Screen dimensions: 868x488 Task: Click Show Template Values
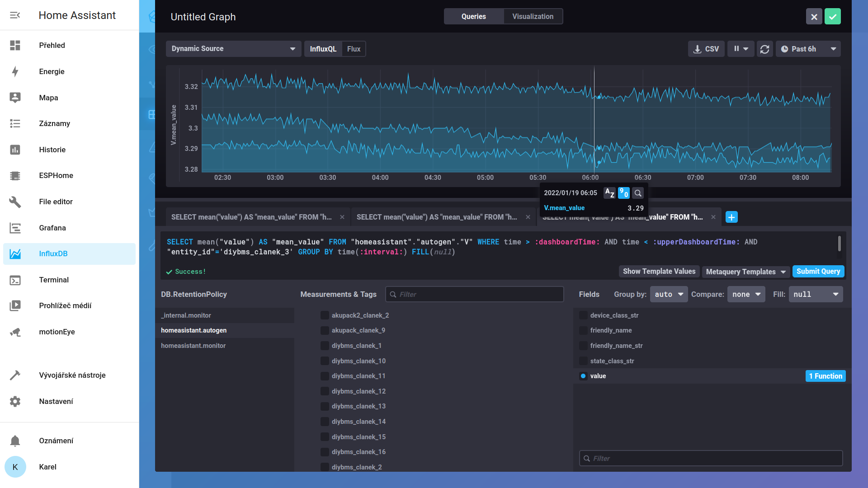(659, 272)
